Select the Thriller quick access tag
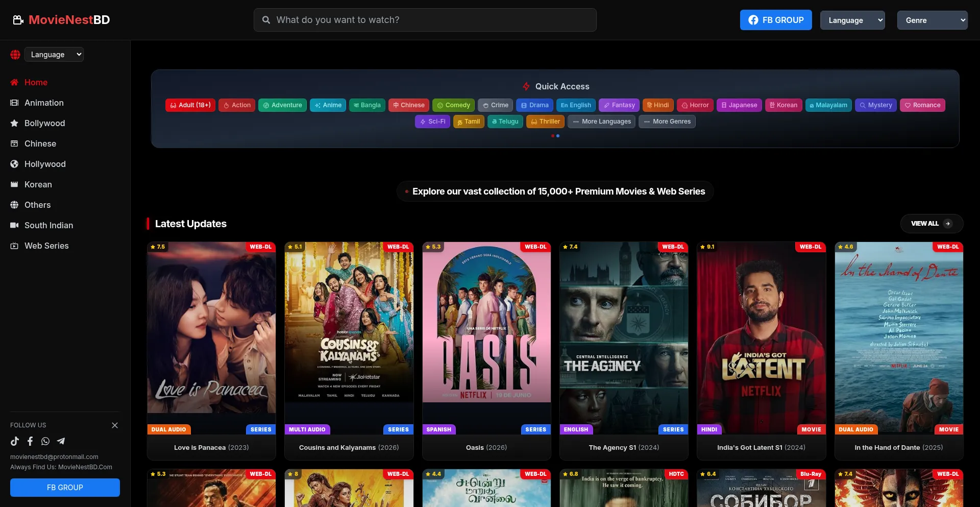Viewport: 980px width, 507px height. click(545, 122)
